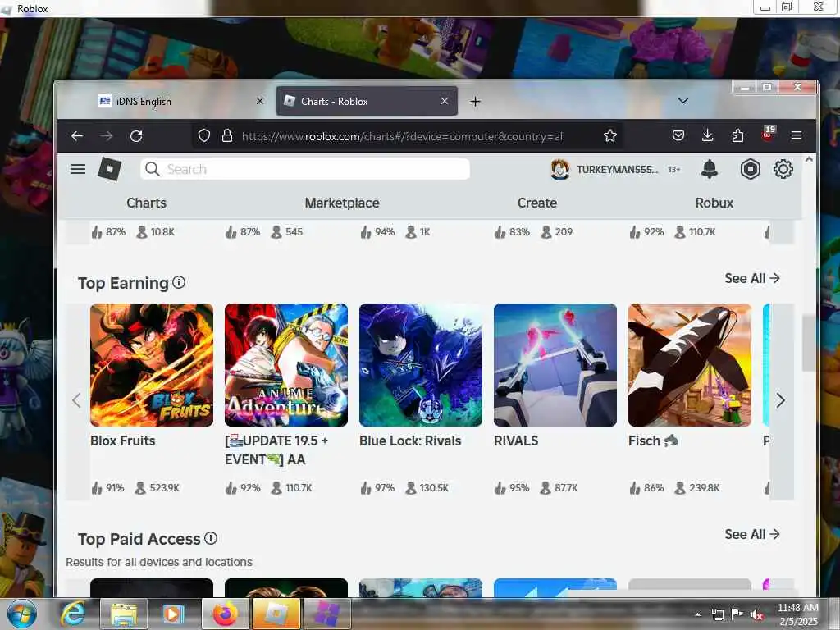Open the extensions puzzle icon
The height and width of the screenshot is (630, 840).
coord(737,136)
